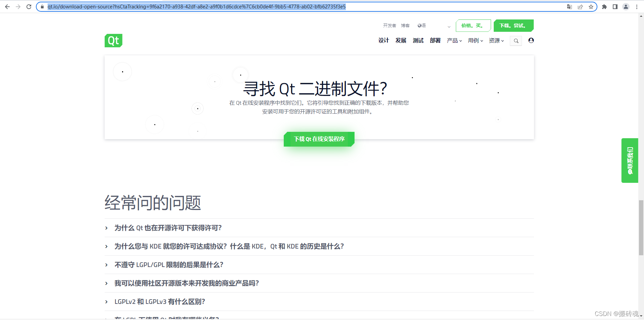Open the Chrome profile avatar

(x=626, y=7)
